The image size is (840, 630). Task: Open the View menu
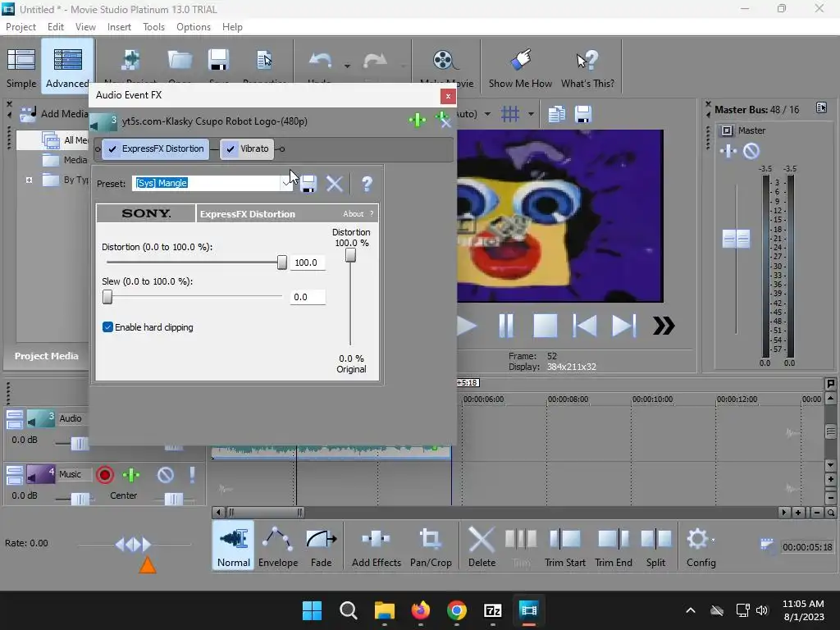click(x=85, y=27)
